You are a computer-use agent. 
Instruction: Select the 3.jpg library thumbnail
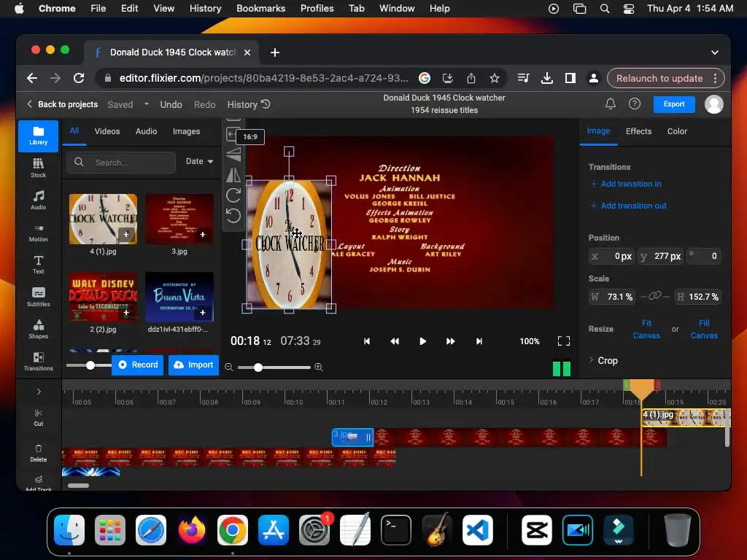179,219
